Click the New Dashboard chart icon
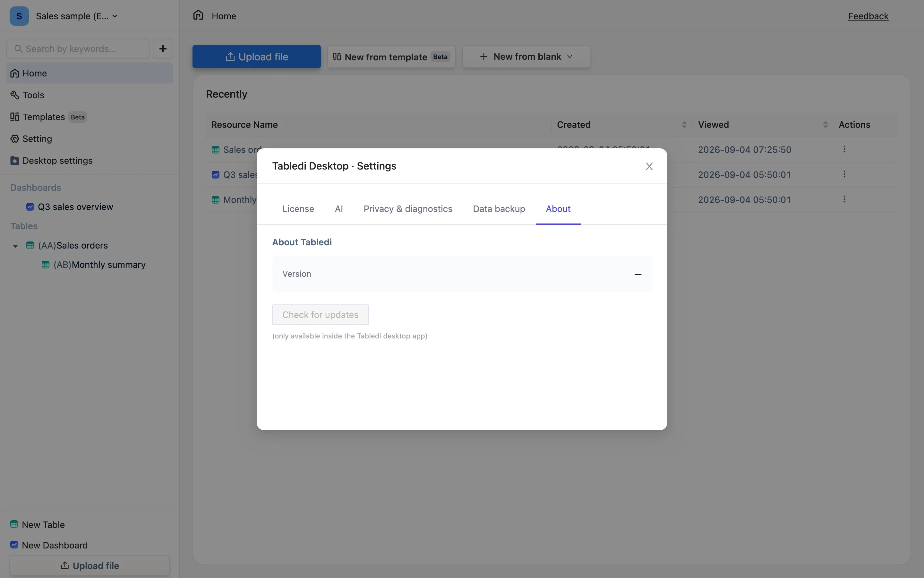The height and width of the screenshot is (578, 924). (14, 545)
